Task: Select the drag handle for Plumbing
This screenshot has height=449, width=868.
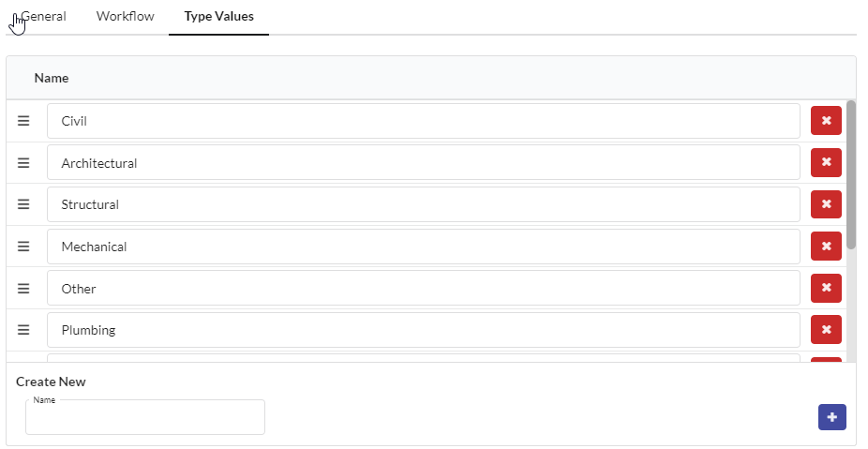Action: click(23, 330)
